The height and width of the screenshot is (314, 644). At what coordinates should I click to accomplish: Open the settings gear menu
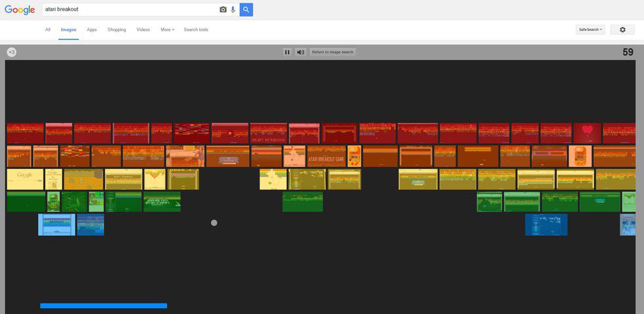point(622,30)
